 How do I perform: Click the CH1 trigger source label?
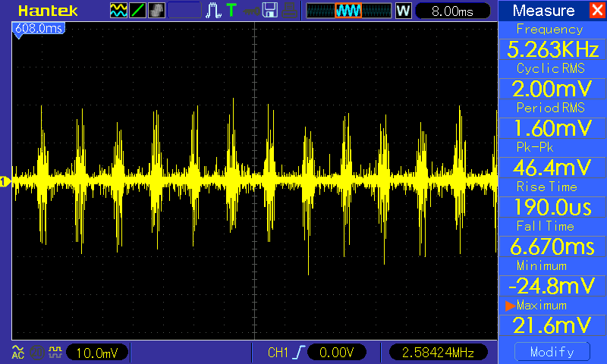[x=278, y=353]
